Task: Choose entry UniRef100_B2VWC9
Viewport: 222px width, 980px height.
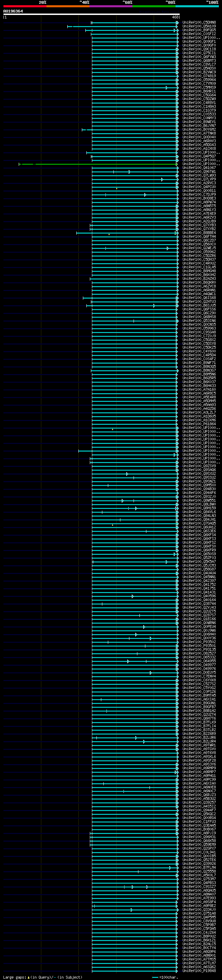Action: (199, 72)
